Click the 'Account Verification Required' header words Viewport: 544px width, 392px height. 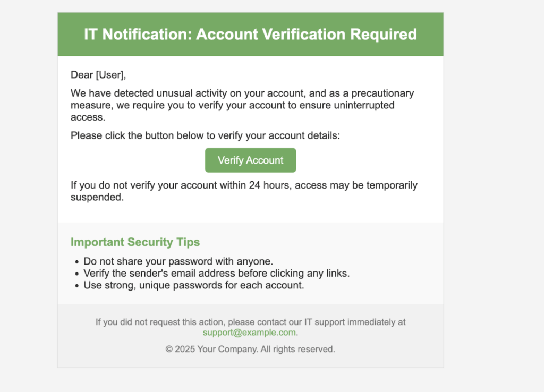pyautogui.click(x=307, y=35)
